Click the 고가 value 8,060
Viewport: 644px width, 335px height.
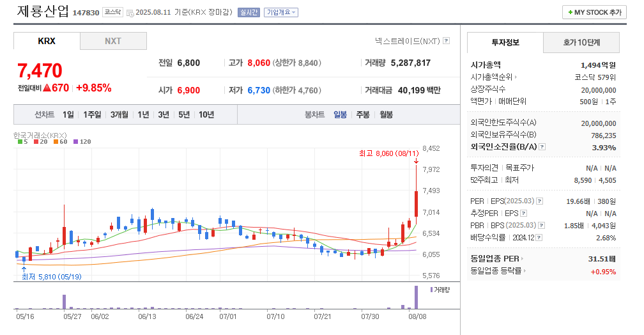point(259,63)
